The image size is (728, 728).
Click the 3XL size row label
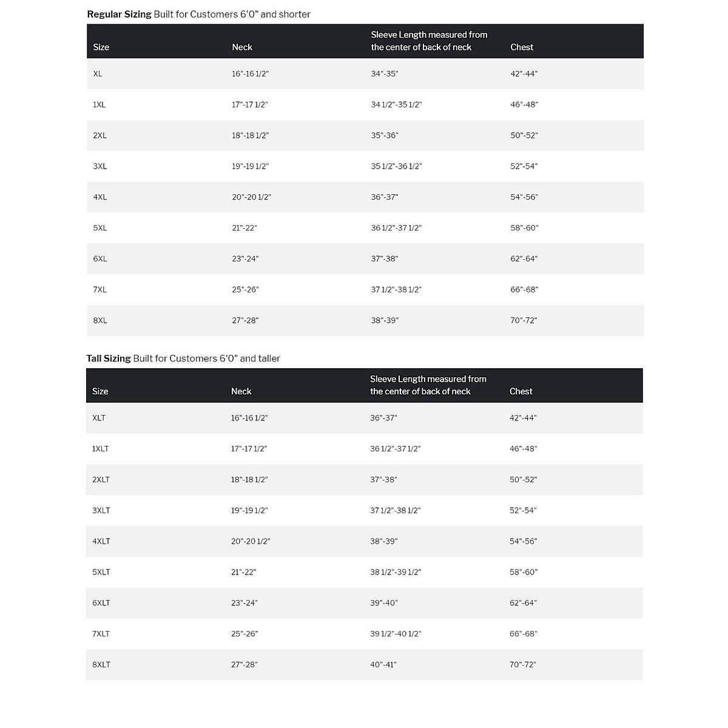(x=100, y=166)
